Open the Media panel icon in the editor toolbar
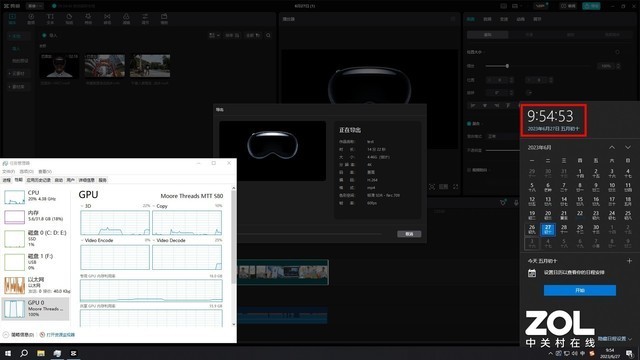 pos(12,18)
